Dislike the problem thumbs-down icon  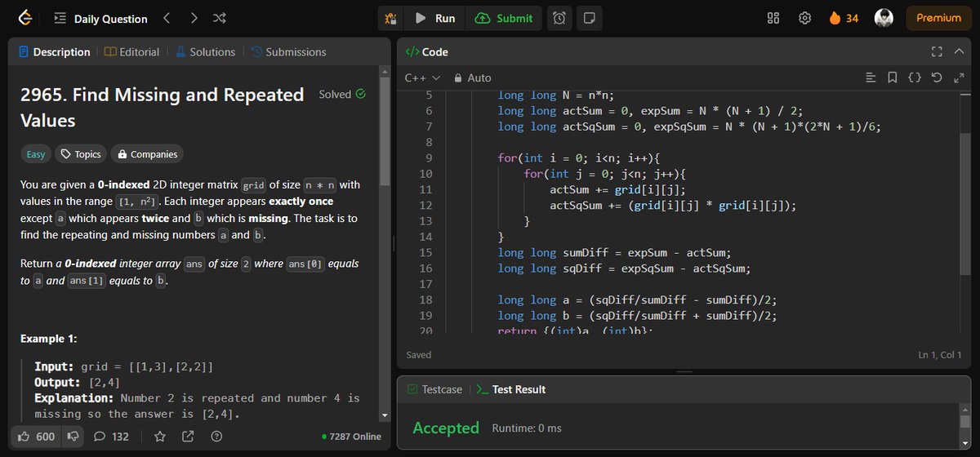pos(73,437)
